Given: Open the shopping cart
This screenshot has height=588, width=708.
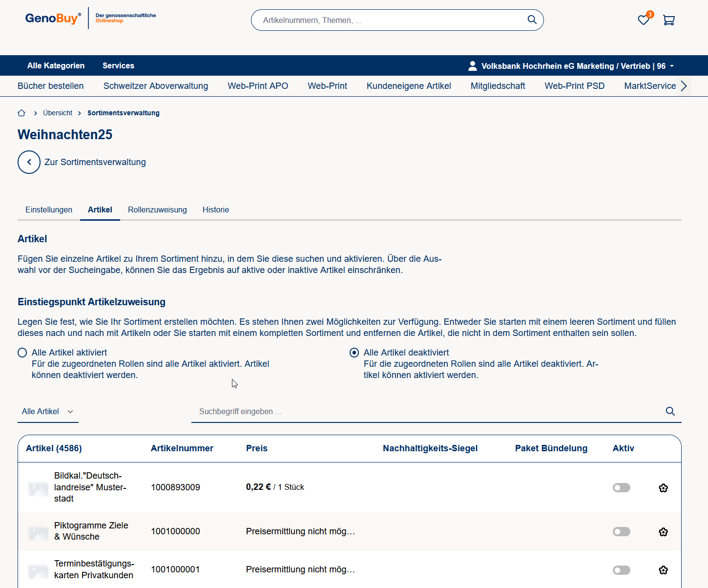Looking at the screenshot, I should pyautogui.click(x=668, y=20).
